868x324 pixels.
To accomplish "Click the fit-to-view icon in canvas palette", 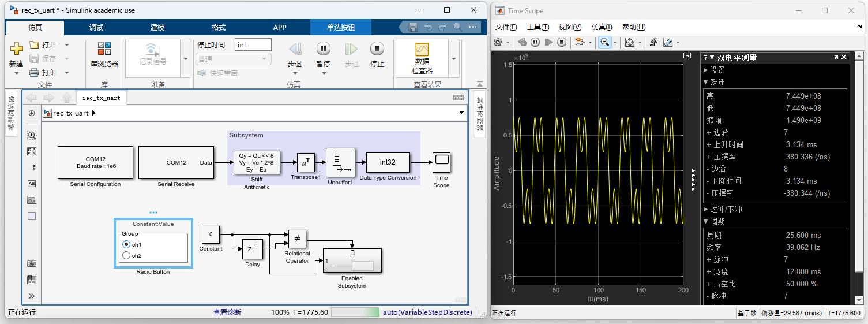I will (x=32, y=151).
